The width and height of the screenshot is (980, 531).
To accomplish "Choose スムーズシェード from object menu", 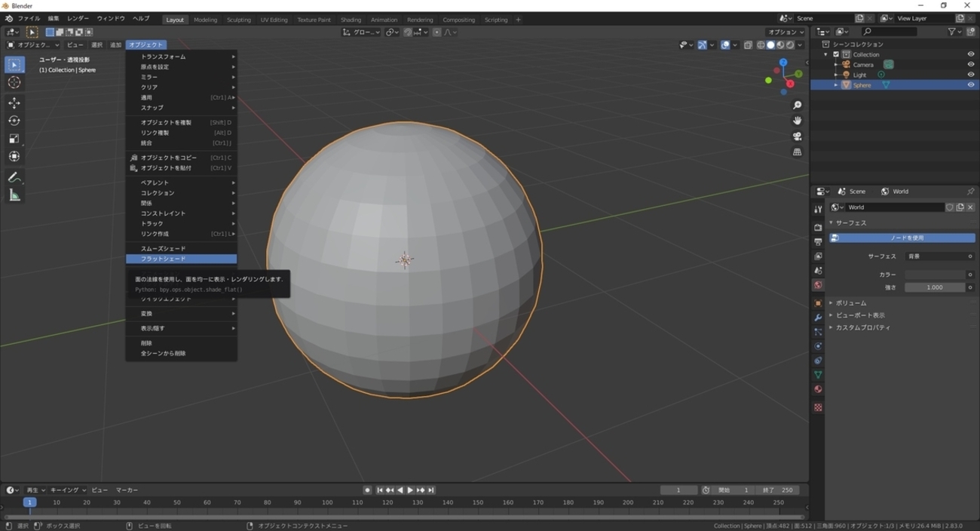I will [181, 248].
